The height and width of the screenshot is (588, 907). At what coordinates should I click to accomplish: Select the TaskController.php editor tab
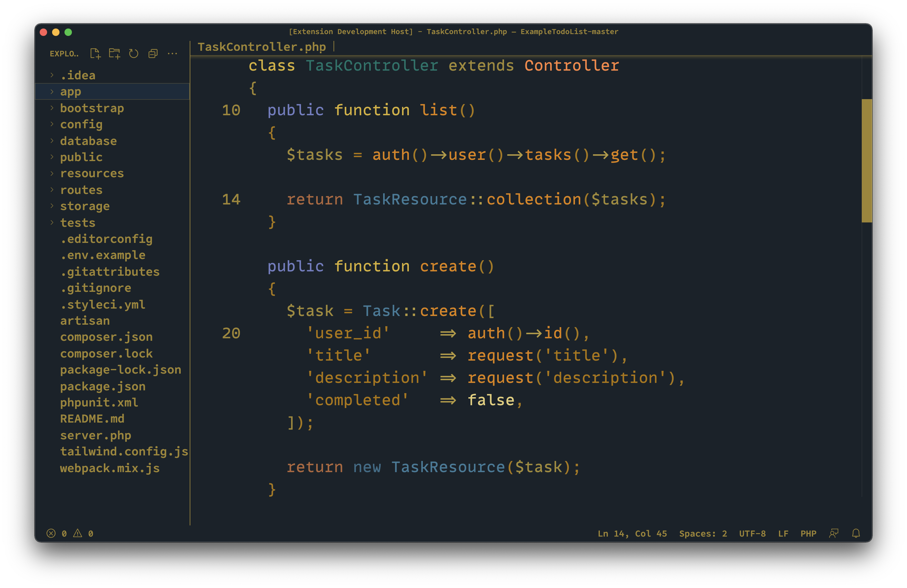coord(261,47)
